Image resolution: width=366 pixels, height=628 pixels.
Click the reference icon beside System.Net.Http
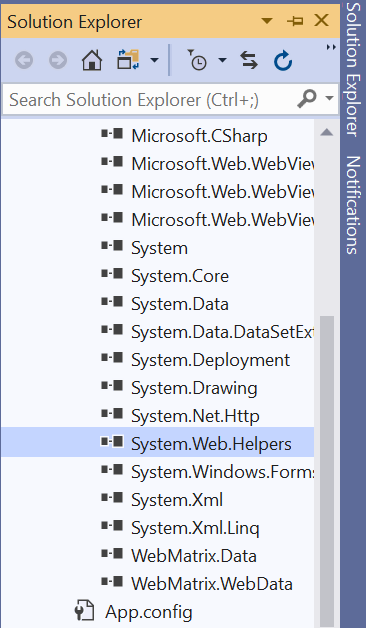pyautogui.click(x=112, y=414)
